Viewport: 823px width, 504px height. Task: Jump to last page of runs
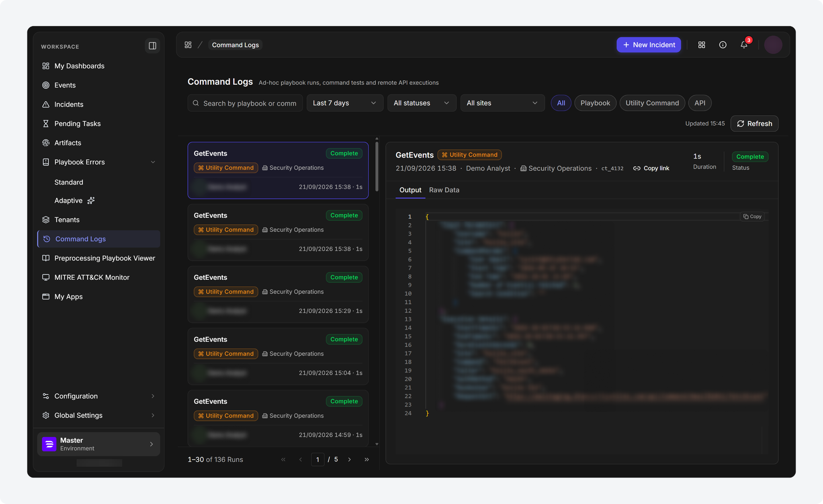pos(366,460)
